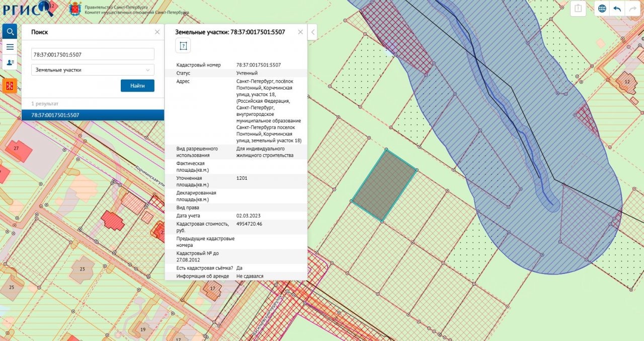Screen dimensions: 644x341
Task: Open the Земельные участки layer dropdown
Action: [x=93, y=70]
